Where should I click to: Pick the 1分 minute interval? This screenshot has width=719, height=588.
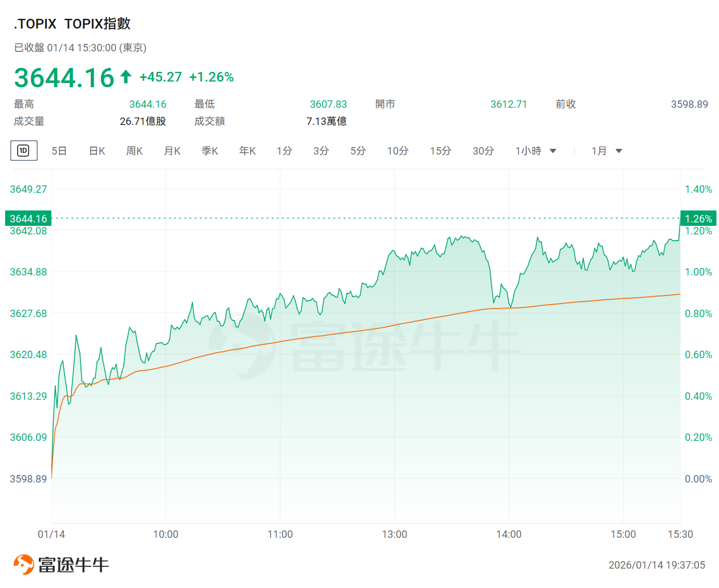click(x=284, y=151)
